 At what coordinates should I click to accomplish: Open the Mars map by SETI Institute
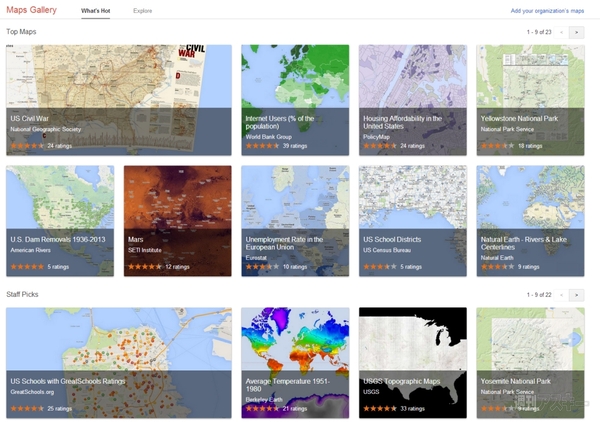178,221
